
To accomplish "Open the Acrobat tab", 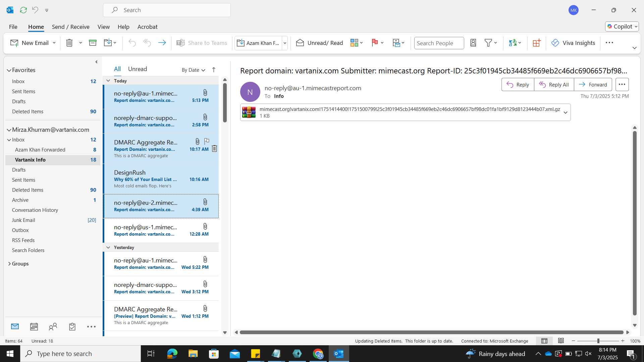I will pyautogui.click(x=147, y=27).
